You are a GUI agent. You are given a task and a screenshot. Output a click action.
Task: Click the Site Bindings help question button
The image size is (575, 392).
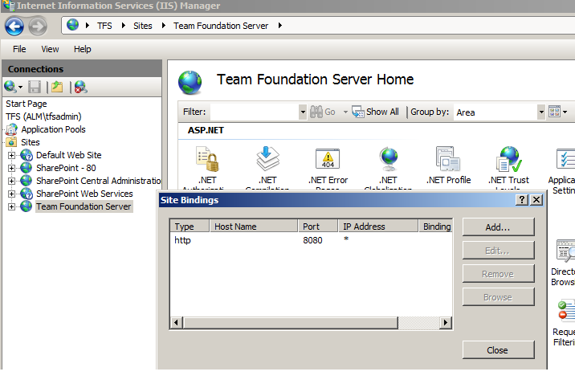pos(521,200)
